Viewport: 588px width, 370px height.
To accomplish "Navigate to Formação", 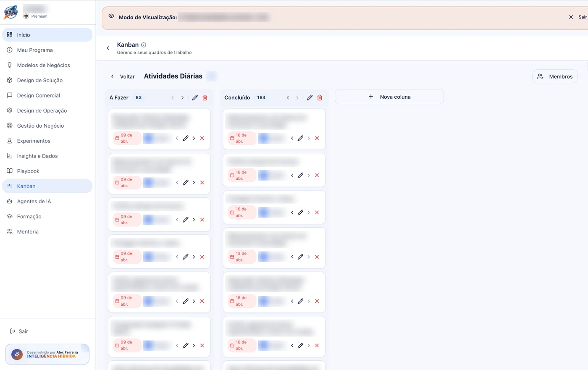I will pos(47,216).
